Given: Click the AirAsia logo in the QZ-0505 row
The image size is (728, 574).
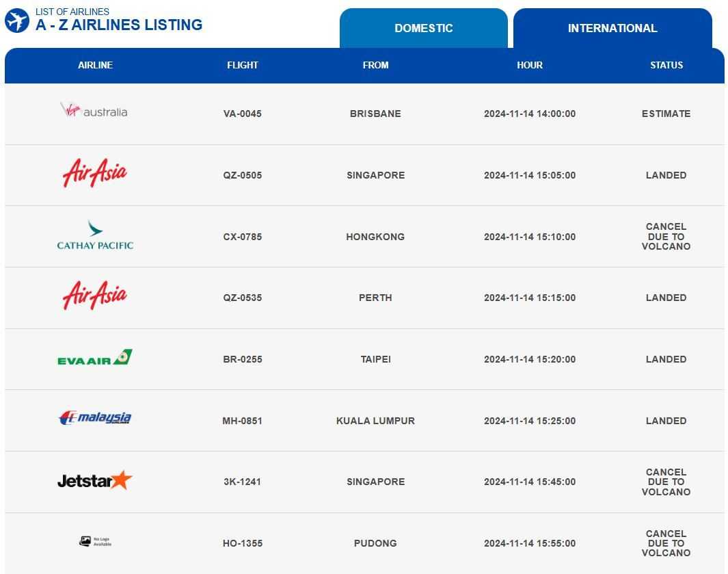Looking at the screenshot, I should tap(95, 173).
